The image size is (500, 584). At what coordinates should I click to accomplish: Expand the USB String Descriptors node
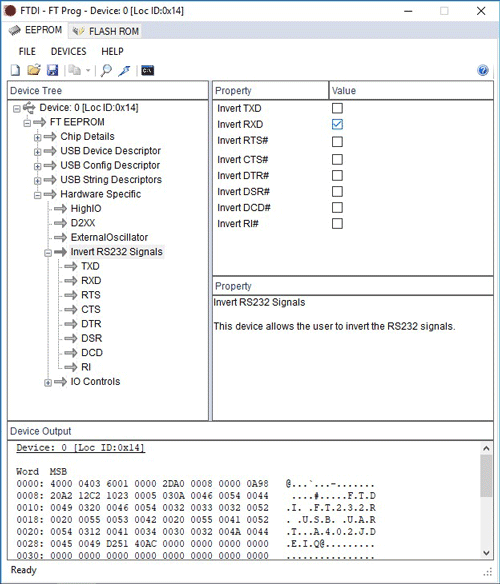coord(37,181)
